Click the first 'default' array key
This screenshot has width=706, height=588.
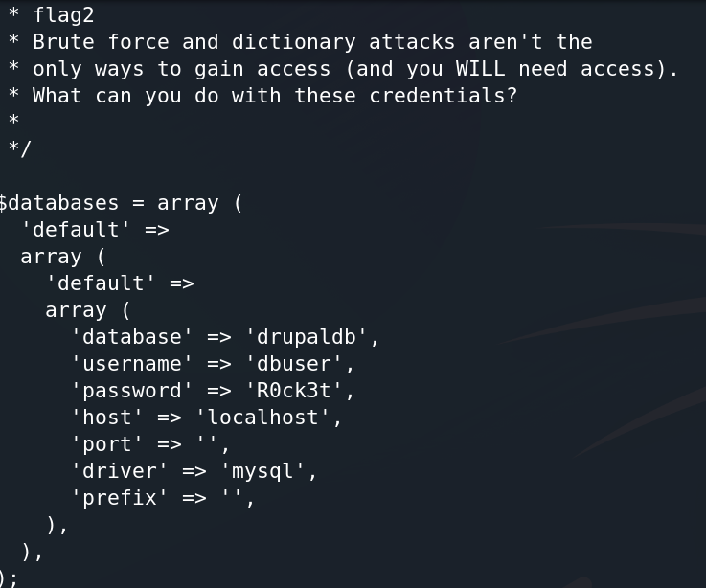coord(76,230)
